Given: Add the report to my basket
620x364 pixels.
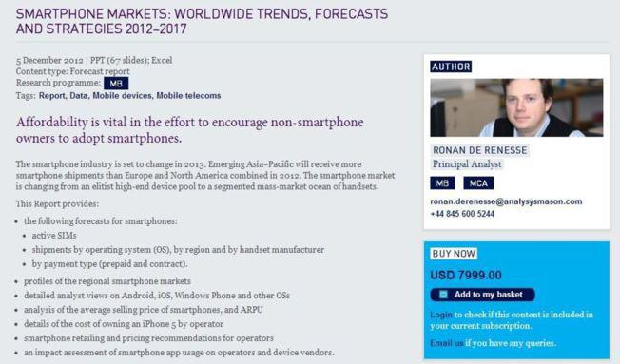Looking at the screenshot, I should tap(482, 295).
